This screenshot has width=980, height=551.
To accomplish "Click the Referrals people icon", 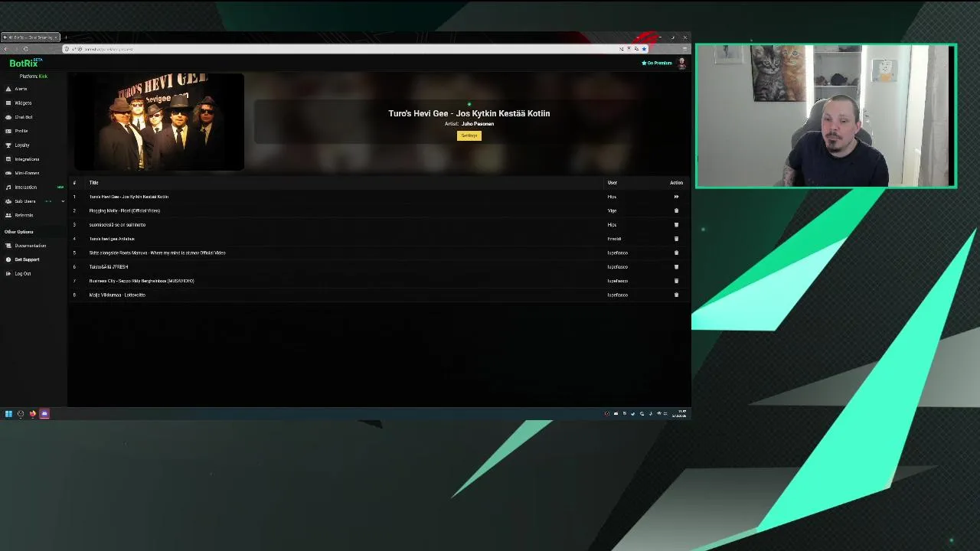I will pyautogui.click(x=8, y=215).
